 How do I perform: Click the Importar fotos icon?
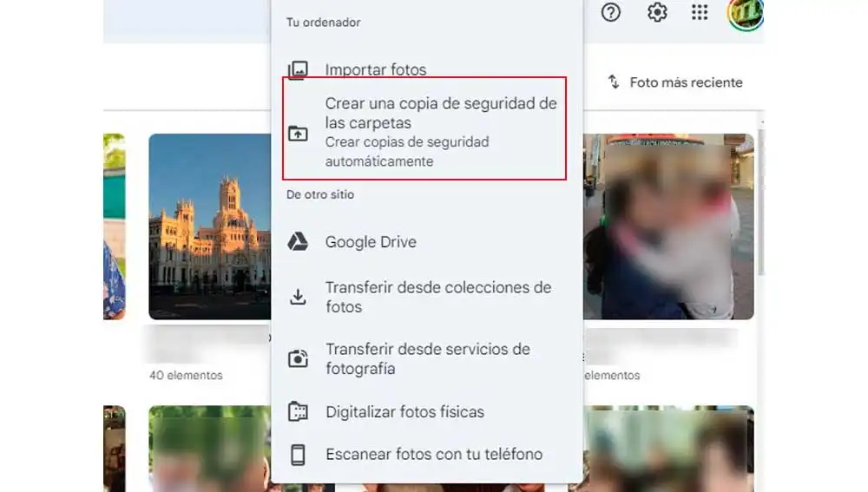point(298,70)
